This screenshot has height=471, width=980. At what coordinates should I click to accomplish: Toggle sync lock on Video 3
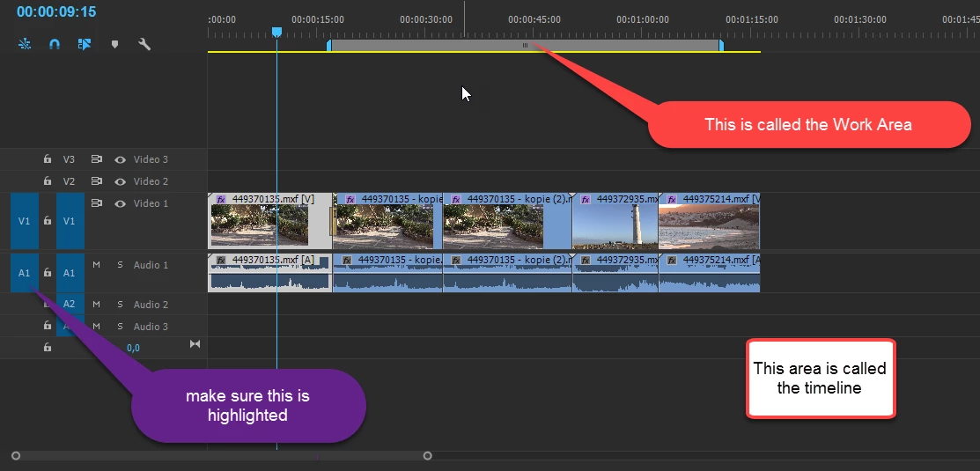coord(96,159)
